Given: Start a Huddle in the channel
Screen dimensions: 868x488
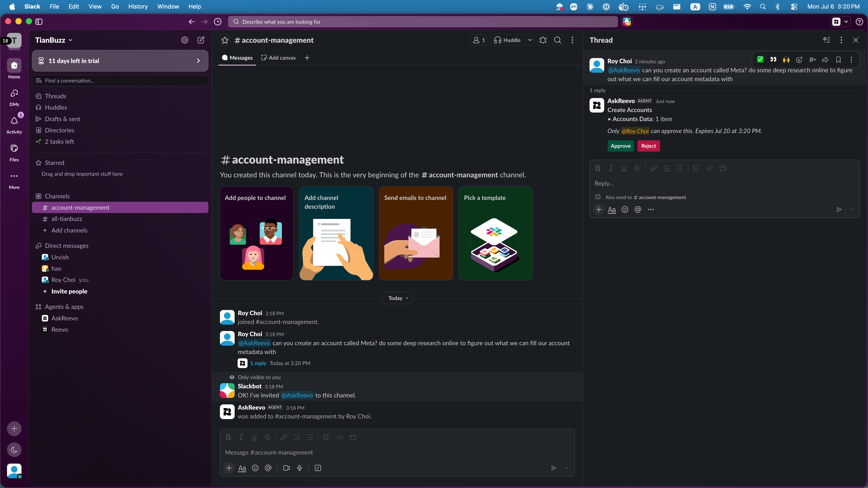Looking at the screenshot, I should [508, 40].
